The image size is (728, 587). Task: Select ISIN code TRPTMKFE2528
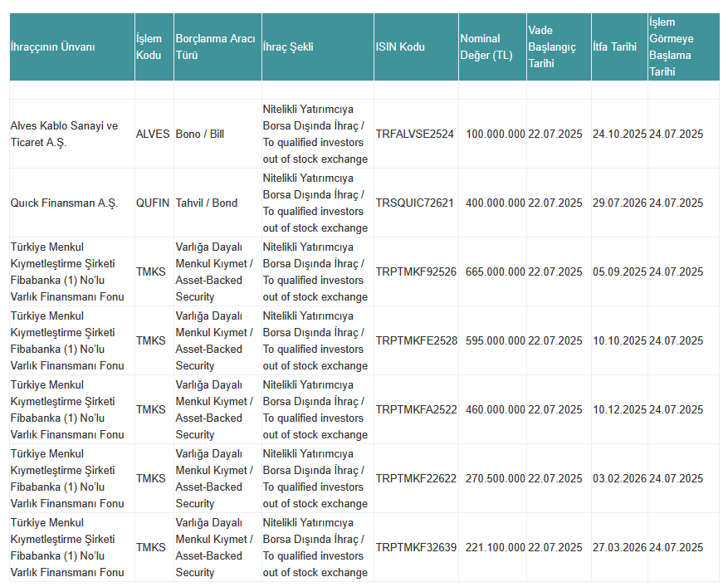coord(417,341)
